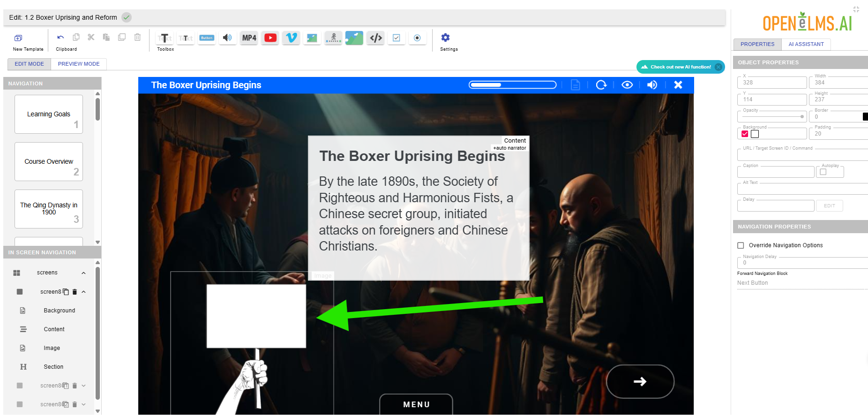The width and height of the screenshot is (868, 418).
Task: Open the Settings gear
Action: click(x=446, y=38)
